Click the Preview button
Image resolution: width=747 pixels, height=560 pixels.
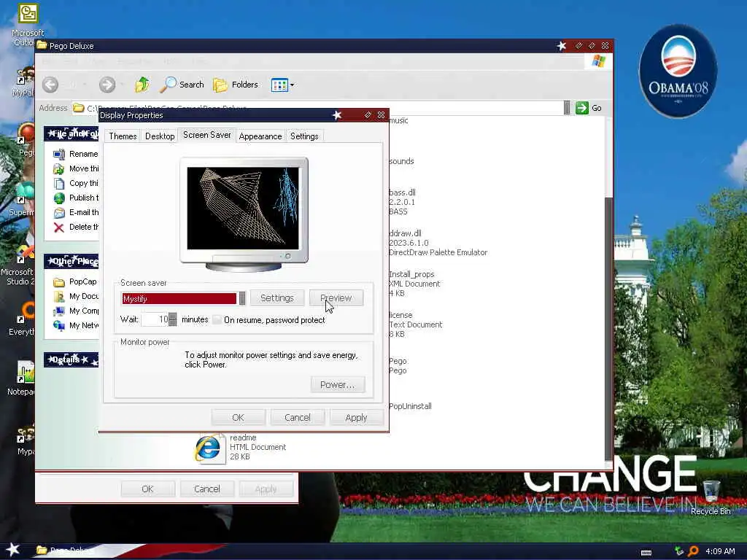[336, 298]
